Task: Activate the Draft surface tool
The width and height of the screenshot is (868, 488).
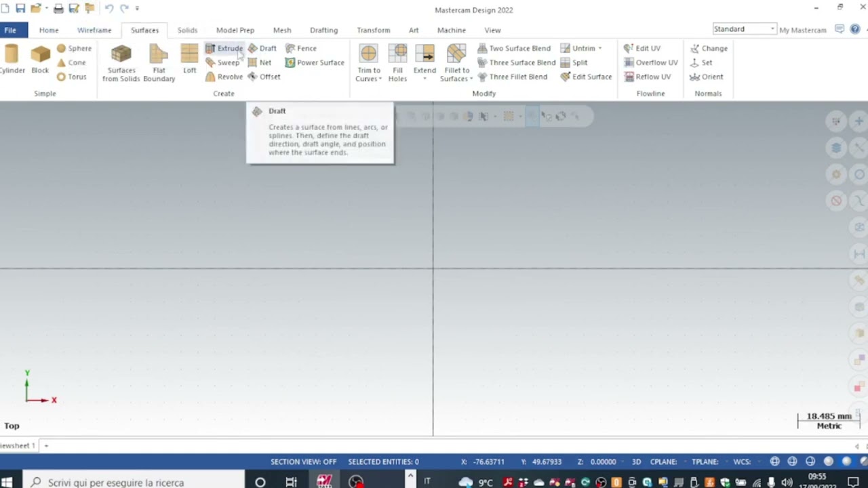Action: coord(262,48)
